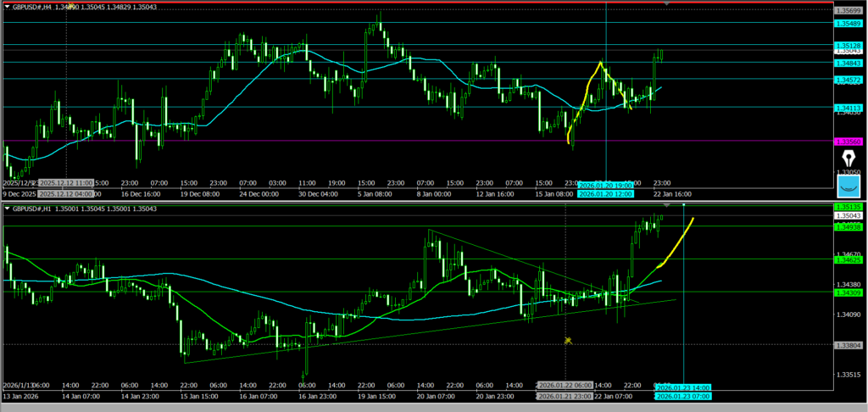Click the 2026.01.23 14:00 time label
This screenshot has height=412, width=868.
682,387
